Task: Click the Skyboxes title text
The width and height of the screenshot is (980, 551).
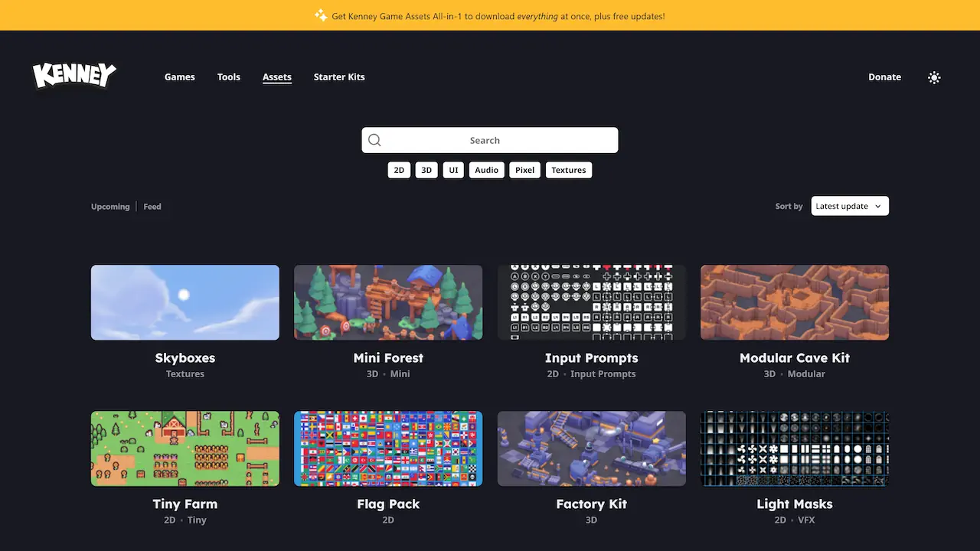Action: [185, 357]
